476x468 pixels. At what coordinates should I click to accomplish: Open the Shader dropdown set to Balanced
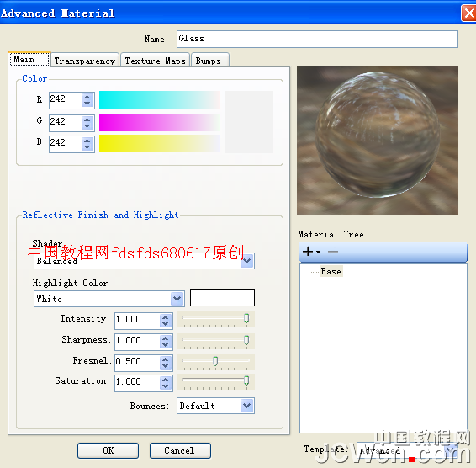tap(144, 261)
